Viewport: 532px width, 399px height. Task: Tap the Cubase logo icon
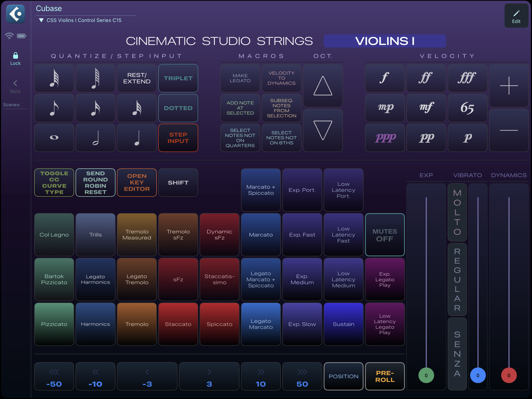(16, 14)
